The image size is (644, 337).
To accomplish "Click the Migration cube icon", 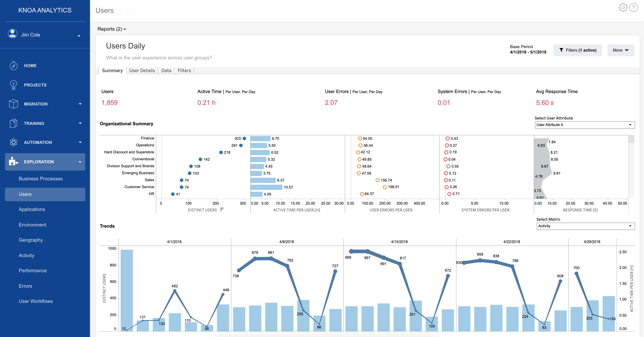I will (14, 104).
